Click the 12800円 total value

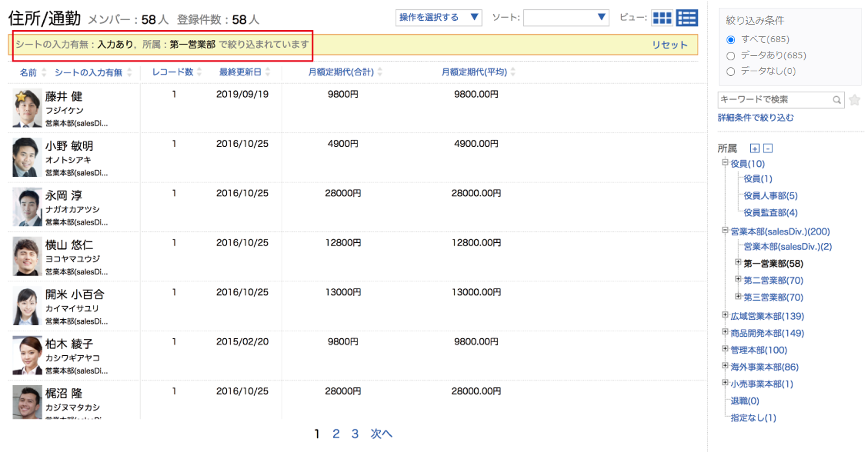pyautogui.click(x=343, y=242)
